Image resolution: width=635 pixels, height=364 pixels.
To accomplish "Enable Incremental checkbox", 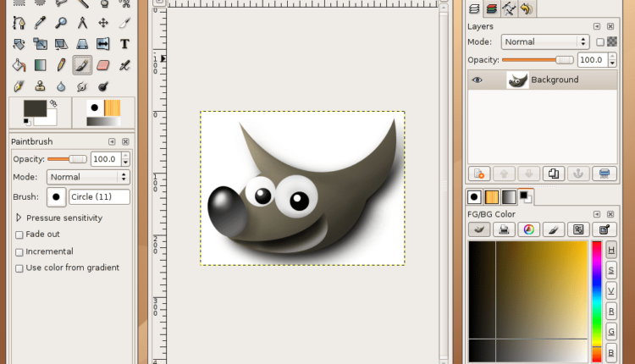I will (19, 252).
